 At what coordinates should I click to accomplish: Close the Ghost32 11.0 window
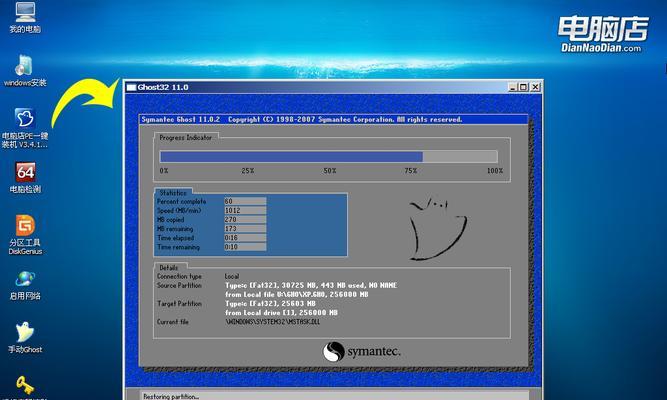(536, 87)
